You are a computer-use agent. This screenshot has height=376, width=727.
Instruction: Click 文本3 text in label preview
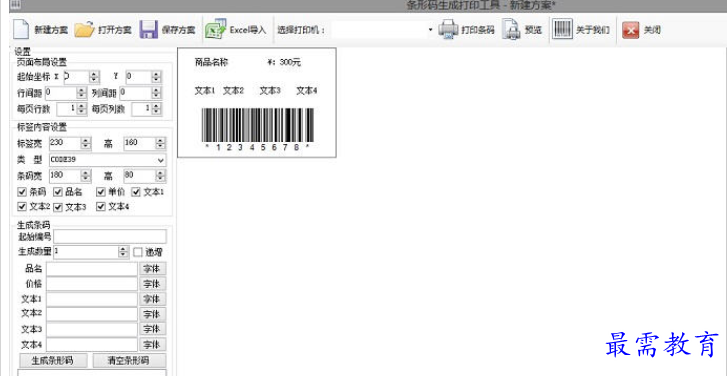(x=270, y=91)
